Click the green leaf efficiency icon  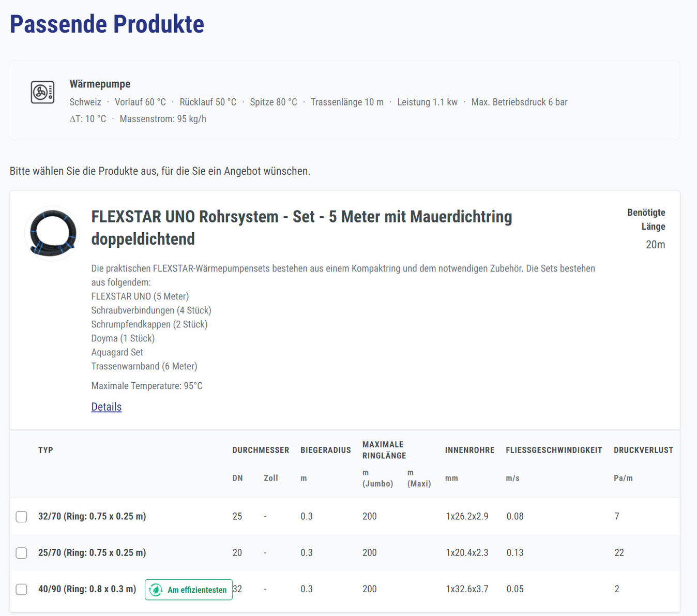[x=156, y=590]
